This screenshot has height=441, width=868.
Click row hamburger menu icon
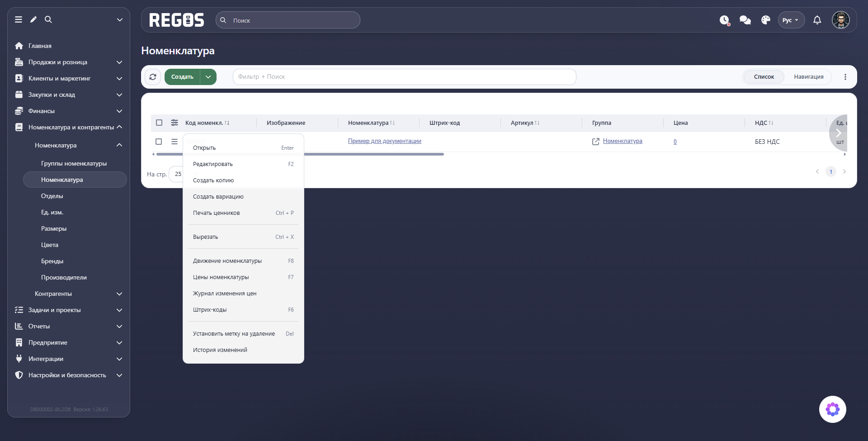pyautogui.click(x=175, y=142)
